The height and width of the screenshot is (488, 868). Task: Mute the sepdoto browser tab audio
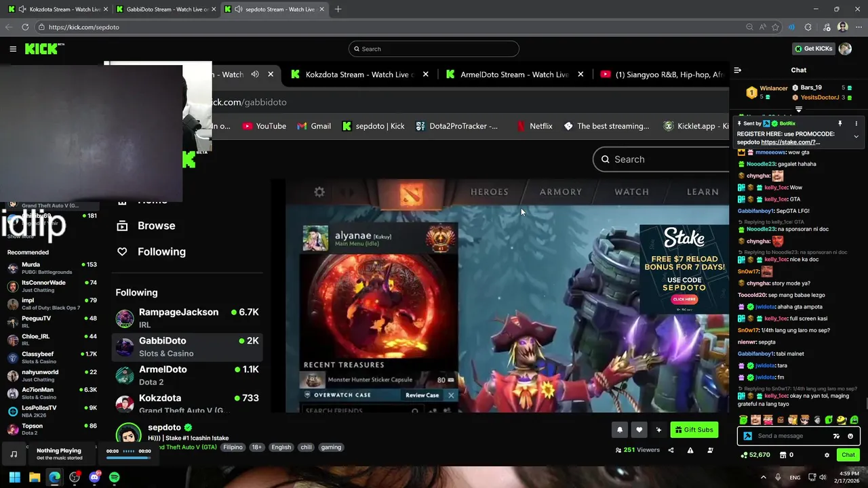tap(238, 9)
